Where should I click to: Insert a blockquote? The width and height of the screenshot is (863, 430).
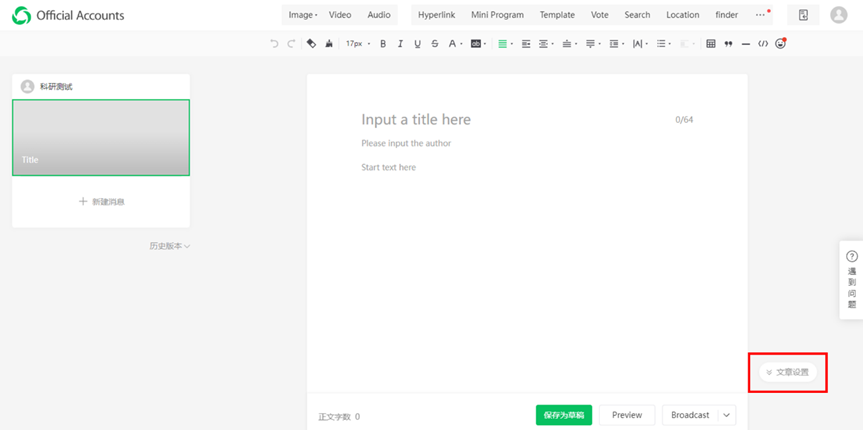pyautogui.click(x=728, y=44)
